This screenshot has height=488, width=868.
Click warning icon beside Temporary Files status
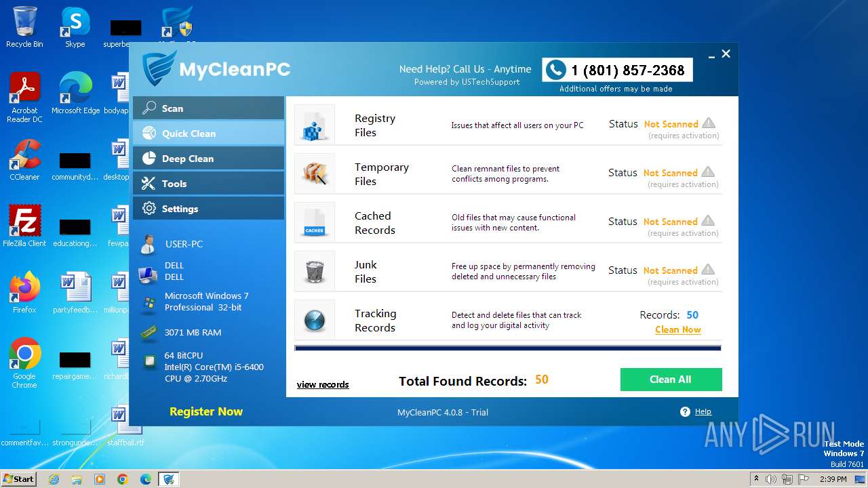point(709,172)
